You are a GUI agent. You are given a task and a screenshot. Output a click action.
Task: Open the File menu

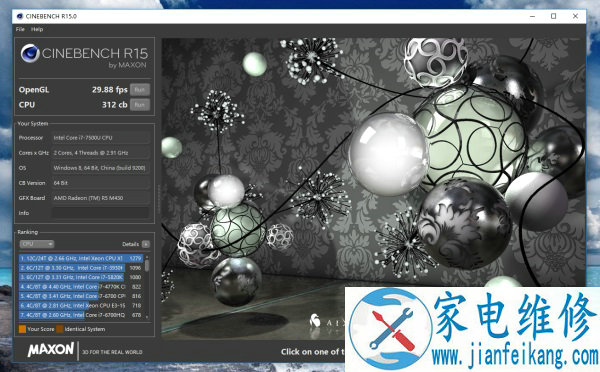20,29
